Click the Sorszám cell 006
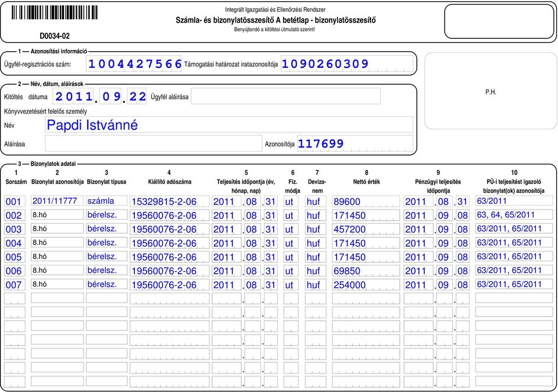This screenshot has height=392, width=558. pyautogui.click(x=15, y=271)
